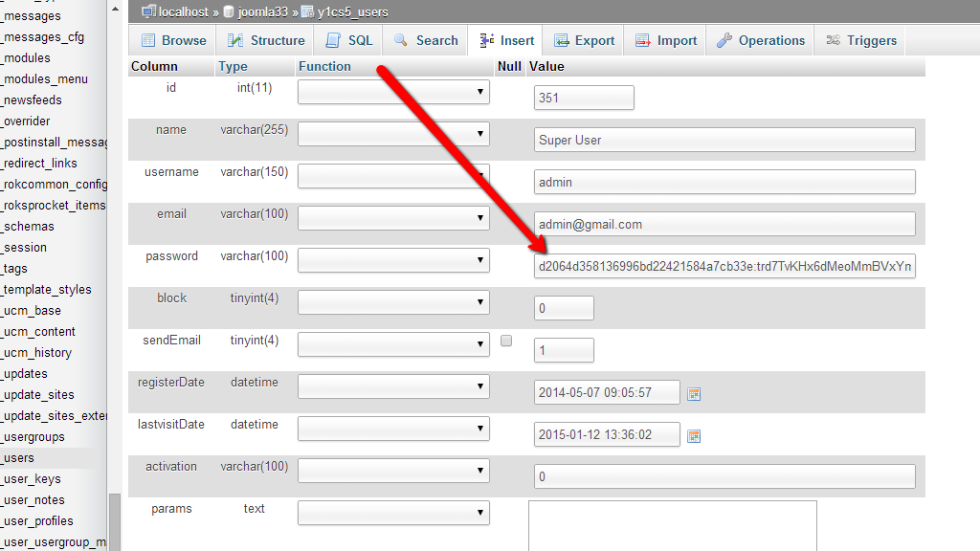Screen dimensions: 980x551
Task: Toggle the Null checkbox for sendEmail
Action: (506, 341)
